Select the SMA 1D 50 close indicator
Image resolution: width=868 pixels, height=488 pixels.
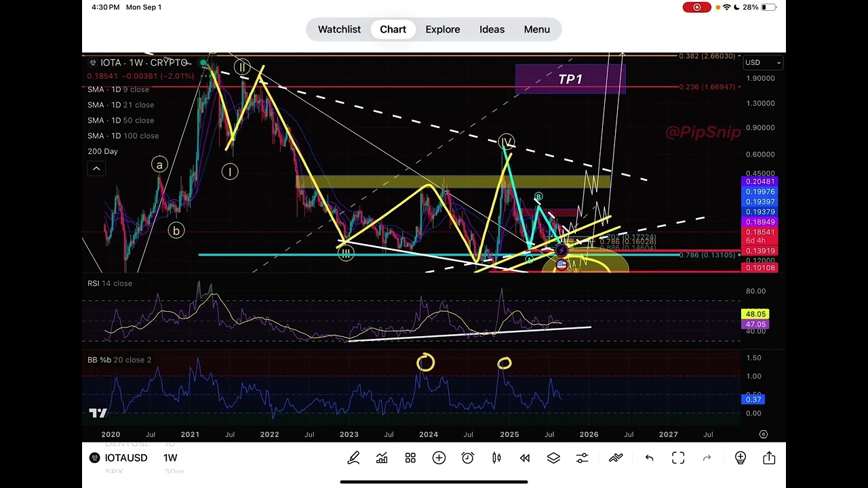tap(121, 121)
